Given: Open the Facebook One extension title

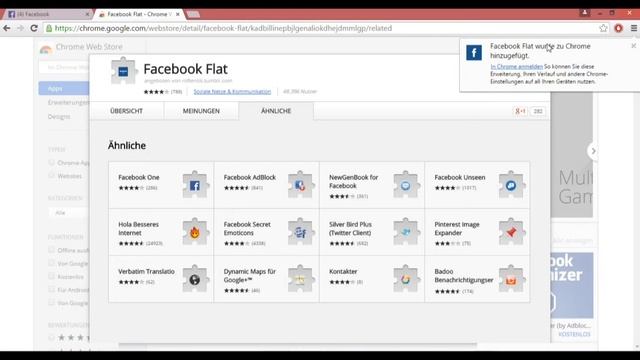Looking at the screenshot, I should point(139,177).
